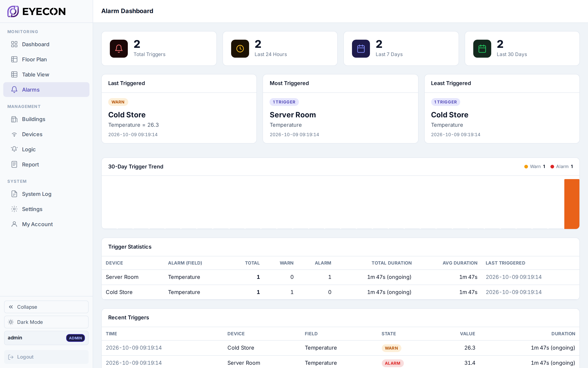Click the green calendar Last 30 Days icon
Viewport: 588px width, 368px height.
click(x=482, y=49)
